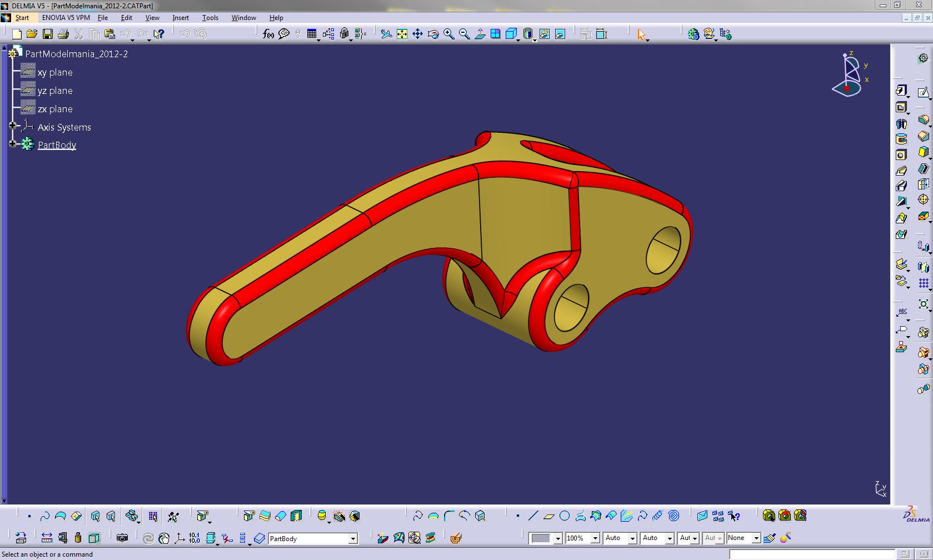
Task: Open the color fill dropdown
Action: tap(557, 538)
